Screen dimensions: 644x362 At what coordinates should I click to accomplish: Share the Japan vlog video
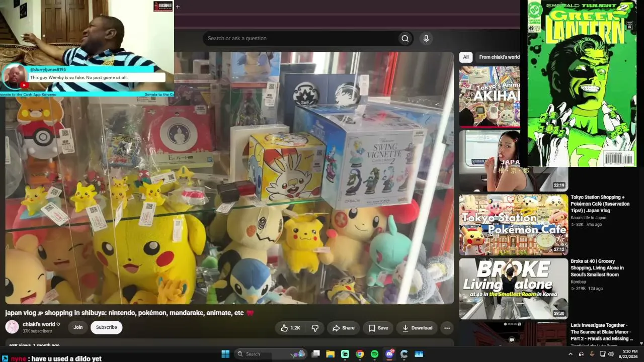(x=343, y=328)
